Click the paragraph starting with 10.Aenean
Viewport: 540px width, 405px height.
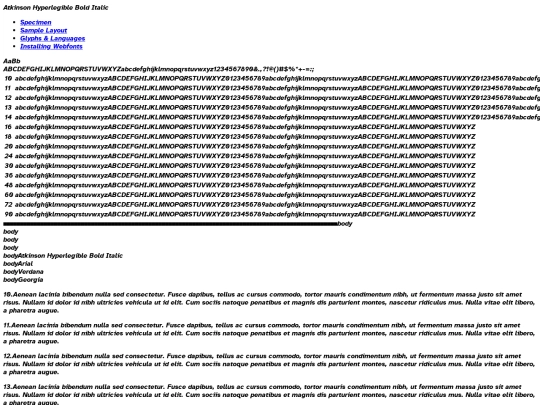click(269, 302)
